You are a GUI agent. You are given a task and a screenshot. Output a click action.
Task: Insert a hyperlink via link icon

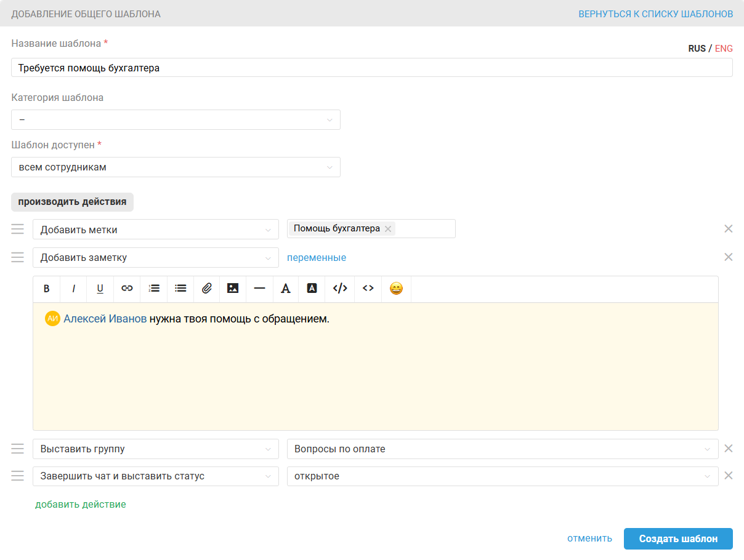[127, 289]
